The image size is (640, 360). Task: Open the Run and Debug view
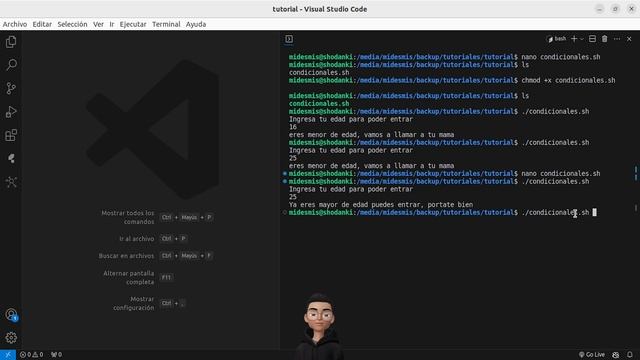pyautogui.click(x=11, y=112)
